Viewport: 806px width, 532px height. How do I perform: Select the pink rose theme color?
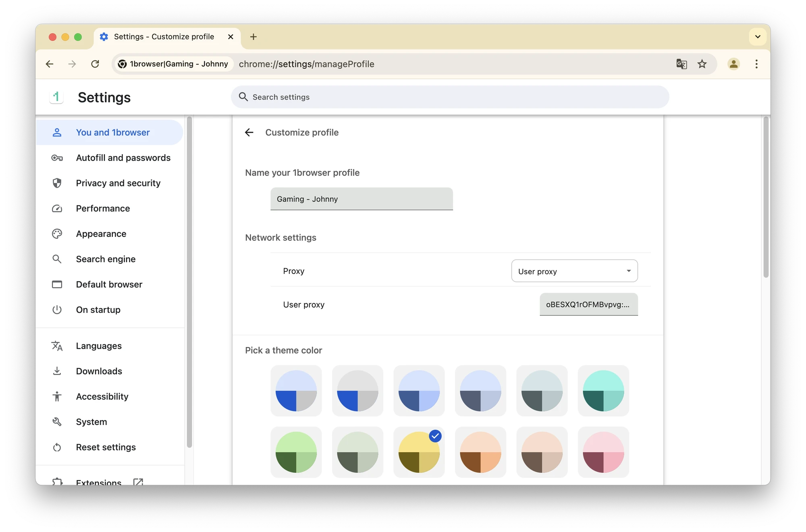[x=603, y=452]
